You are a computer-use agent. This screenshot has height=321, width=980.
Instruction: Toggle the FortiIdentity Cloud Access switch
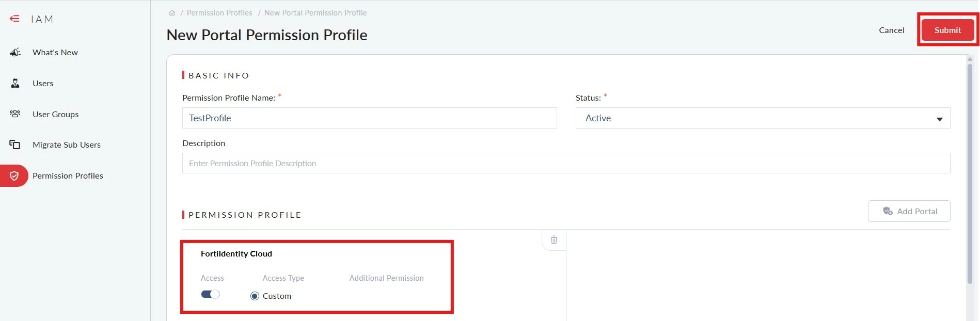[x=210, y=294]
